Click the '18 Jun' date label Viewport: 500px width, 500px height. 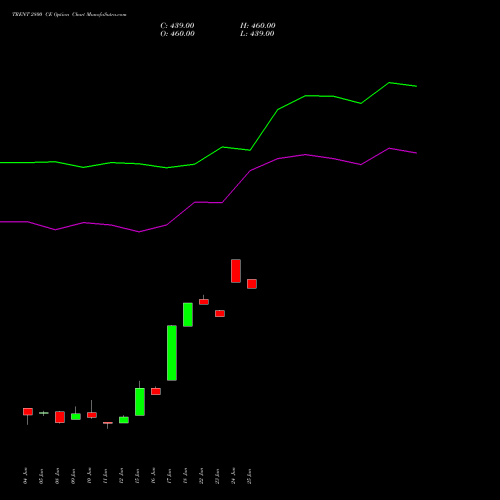click(186, 476)
